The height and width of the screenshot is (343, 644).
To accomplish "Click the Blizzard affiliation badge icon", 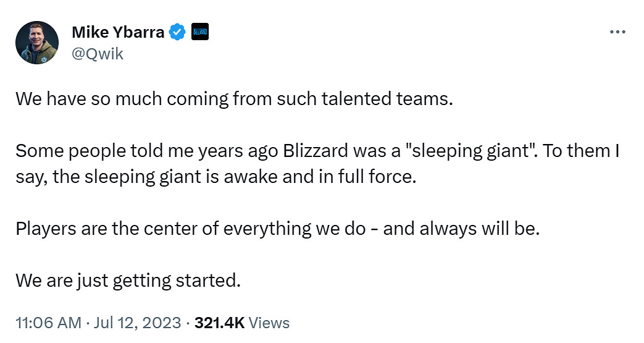I will coord(200,32).
